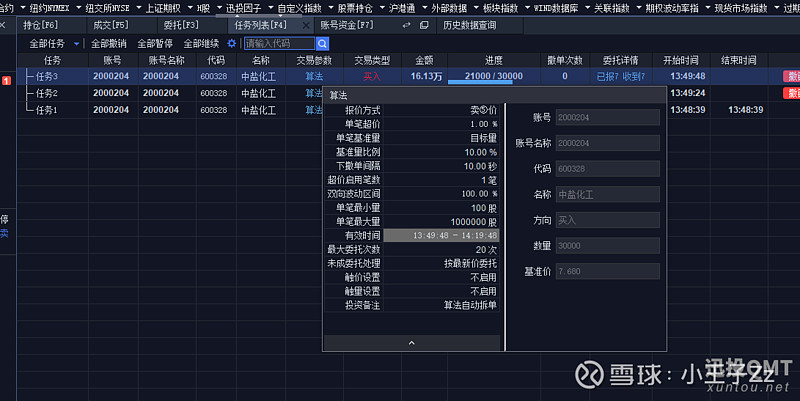Click the pop-out window icon beside 历史数据查询
Viewport: 800px width, 401px height.
coord(424,25)
